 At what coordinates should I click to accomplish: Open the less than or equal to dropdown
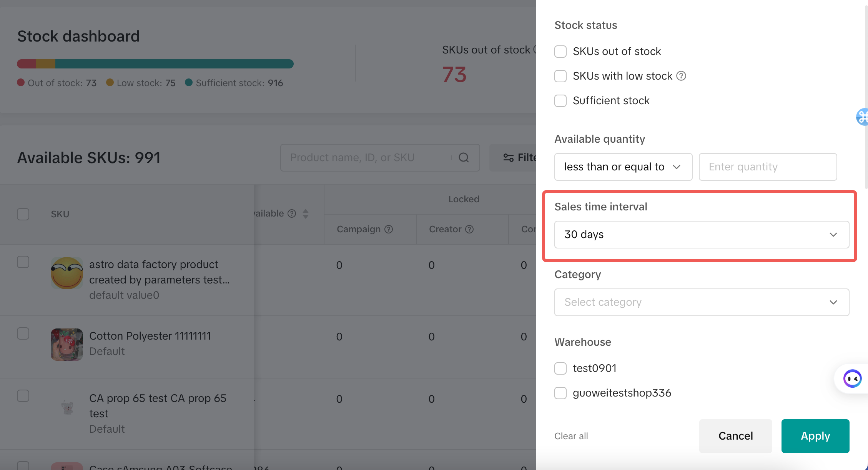click(x=623, y=167)
